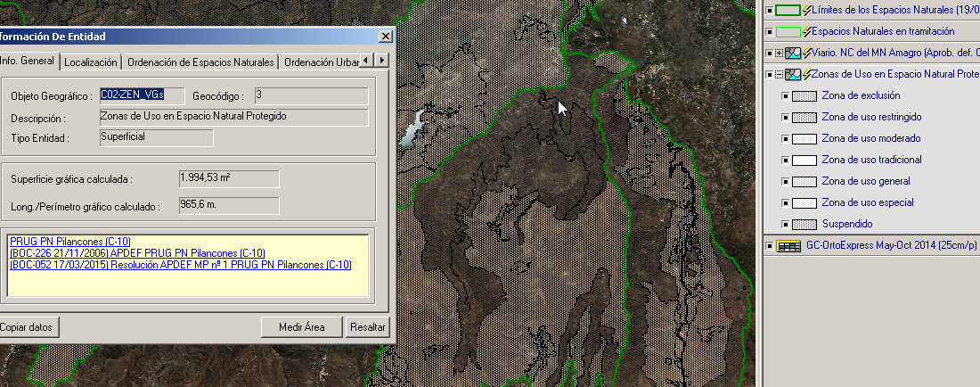
Task: Click the Zona de uso general pink swatch
Action: (804, 182)
